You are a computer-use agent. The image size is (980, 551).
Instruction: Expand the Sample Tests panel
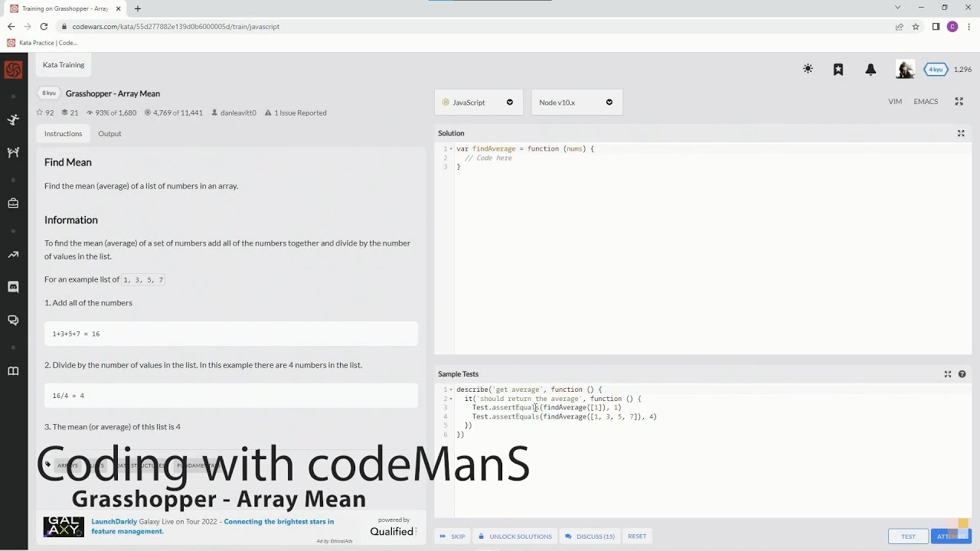(948, 374)
